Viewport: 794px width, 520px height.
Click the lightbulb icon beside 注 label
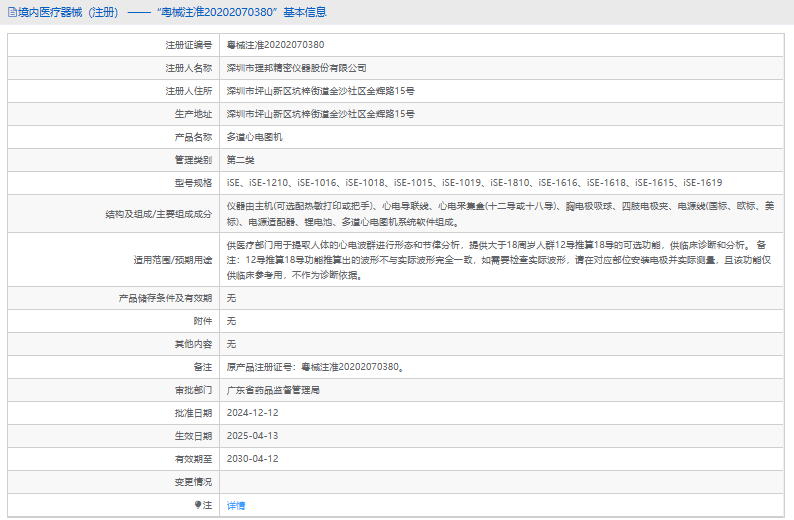(x=198, y=505)
